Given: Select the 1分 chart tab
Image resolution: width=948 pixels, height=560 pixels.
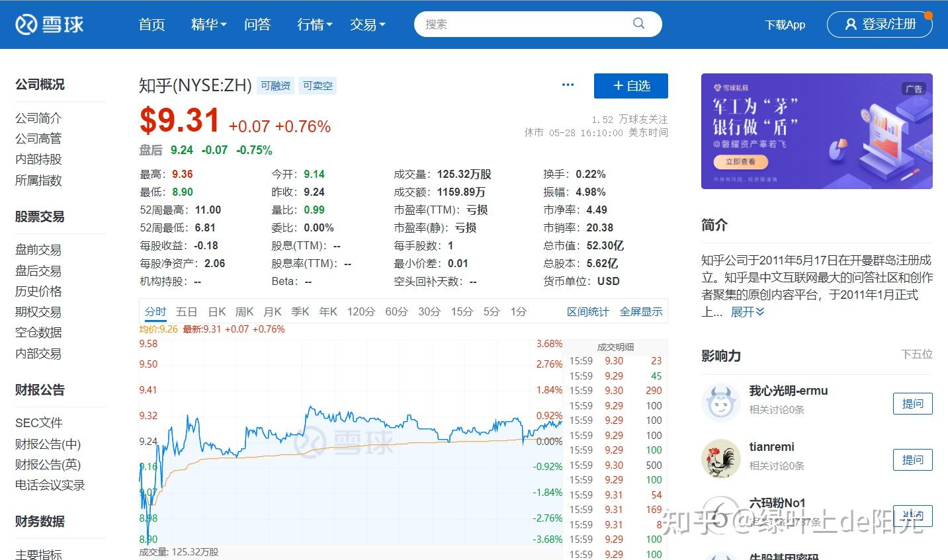Looking at the screenshot, I should tap(519, 311).
